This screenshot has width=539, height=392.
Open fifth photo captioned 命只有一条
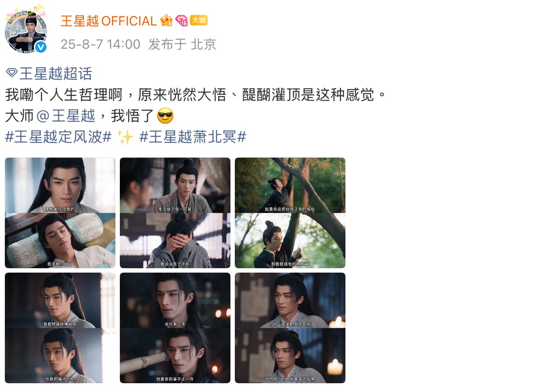pyautogui.click(x=175, y=328)
